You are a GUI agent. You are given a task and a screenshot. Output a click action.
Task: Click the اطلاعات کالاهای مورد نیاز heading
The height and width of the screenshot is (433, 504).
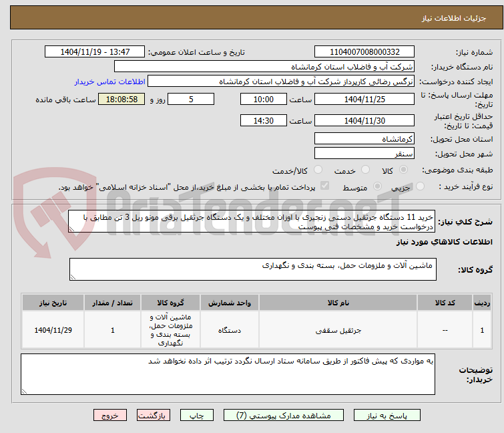point(444,242)
